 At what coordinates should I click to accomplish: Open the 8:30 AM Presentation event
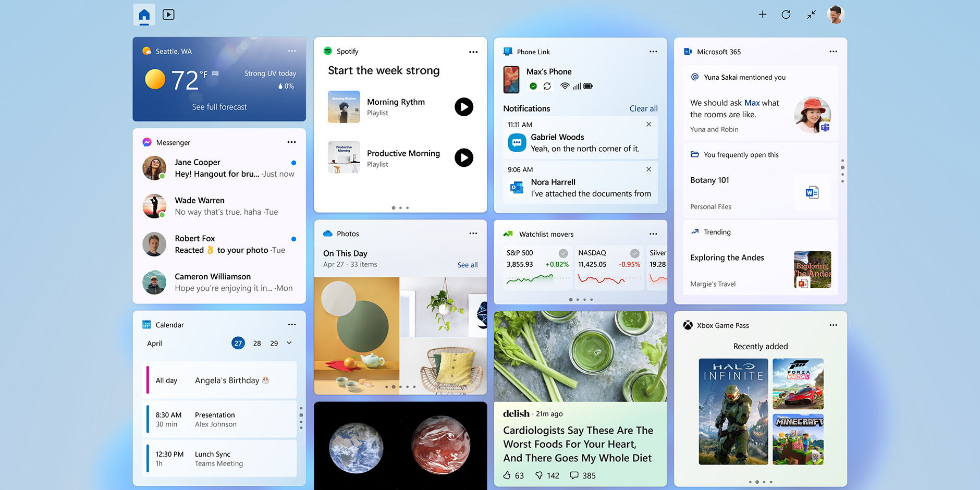coord(219,419)
